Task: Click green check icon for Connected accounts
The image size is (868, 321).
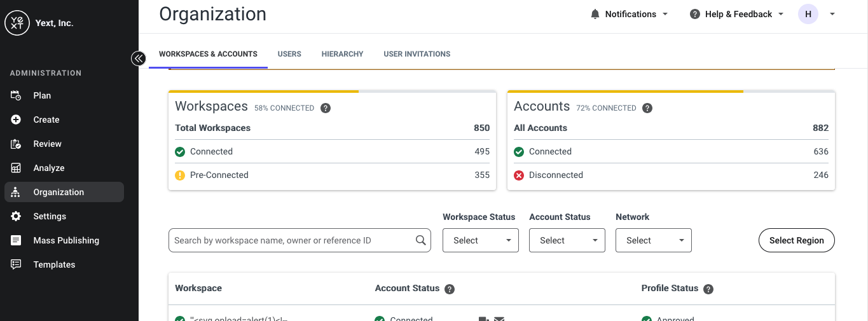Action: 519,152
